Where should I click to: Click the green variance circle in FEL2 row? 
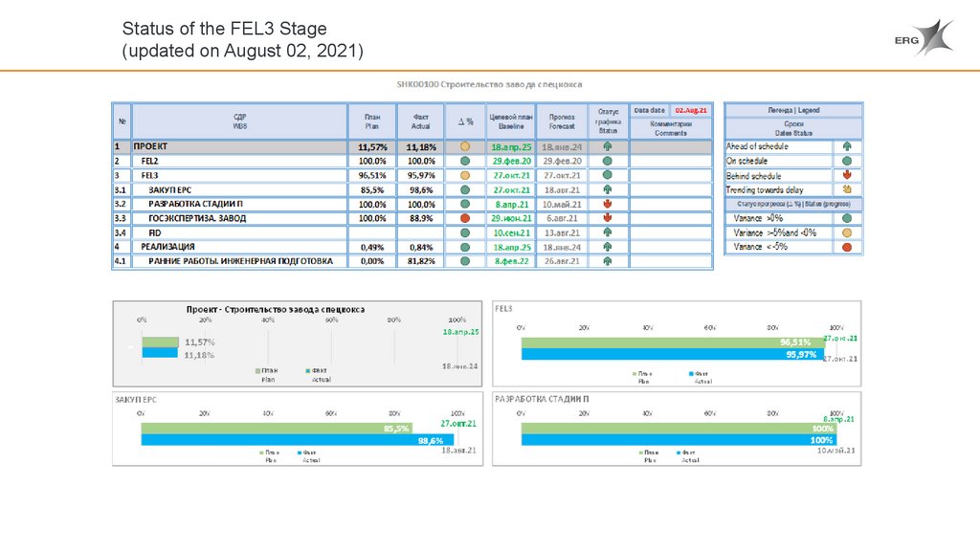(464, 161)
